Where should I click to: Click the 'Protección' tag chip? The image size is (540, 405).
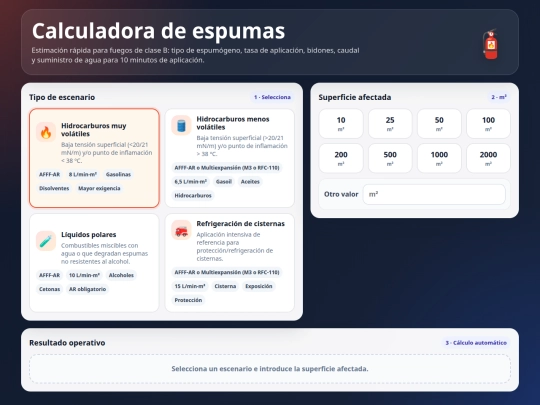[x=188, y=300]
